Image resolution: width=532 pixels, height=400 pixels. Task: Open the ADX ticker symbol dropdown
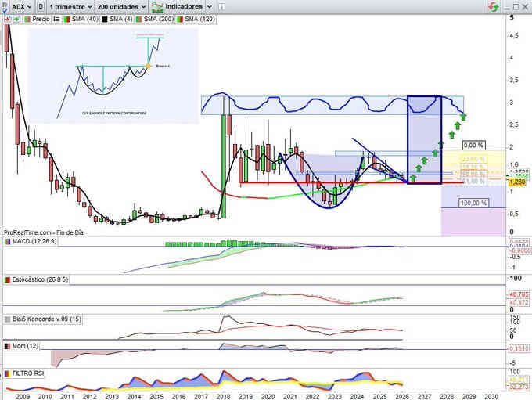17,5
